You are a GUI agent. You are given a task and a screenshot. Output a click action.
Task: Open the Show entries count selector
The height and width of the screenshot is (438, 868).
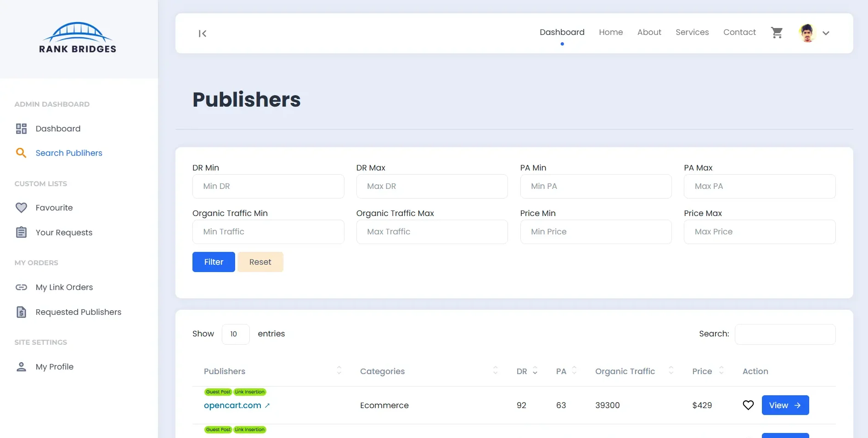click(235, 334)
